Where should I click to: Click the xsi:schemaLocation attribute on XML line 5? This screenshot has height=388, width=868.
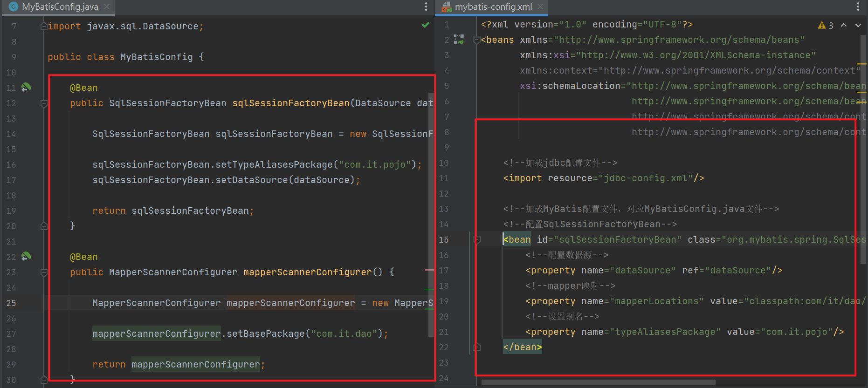693,86
